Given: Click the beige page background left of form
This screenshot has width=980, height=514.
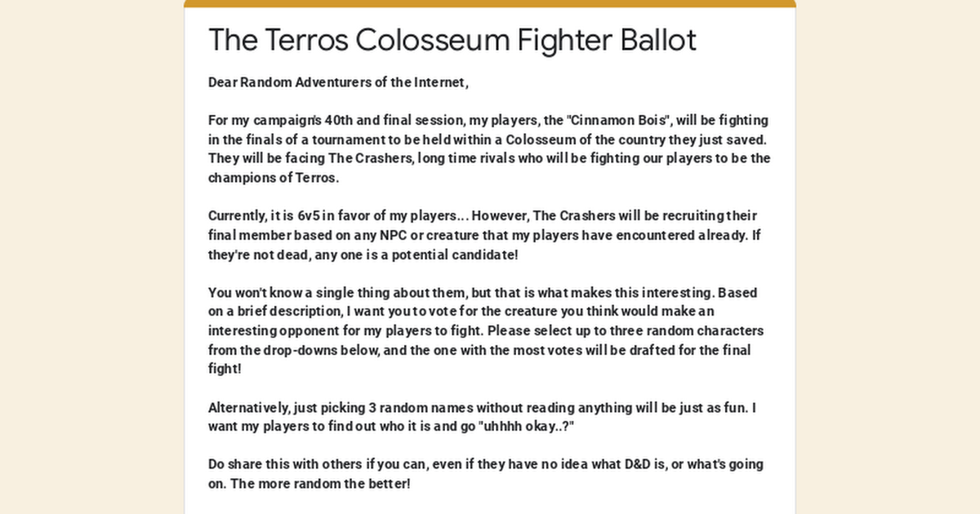Looking at the screenshot, I should coord(91,257).
